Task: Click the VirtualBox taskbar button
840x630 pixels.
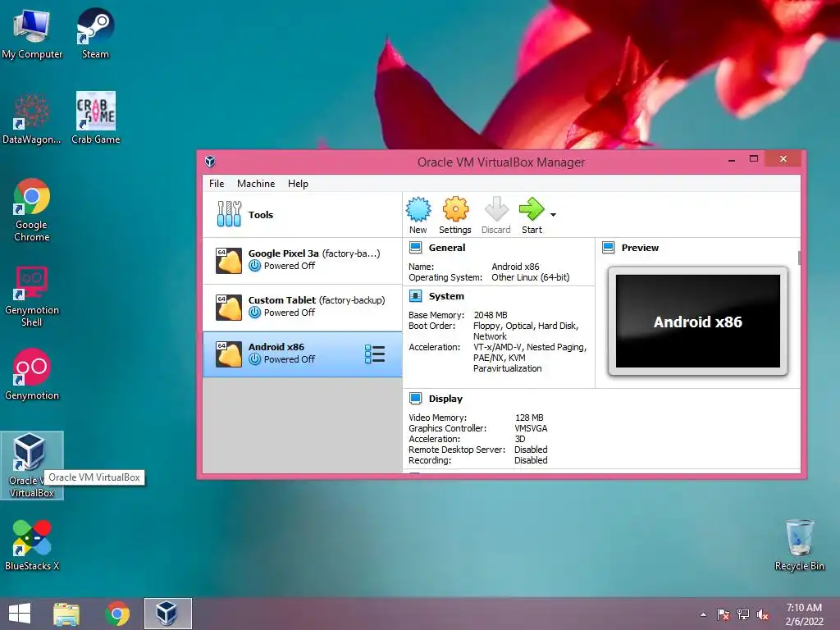Action: [167, 614]
